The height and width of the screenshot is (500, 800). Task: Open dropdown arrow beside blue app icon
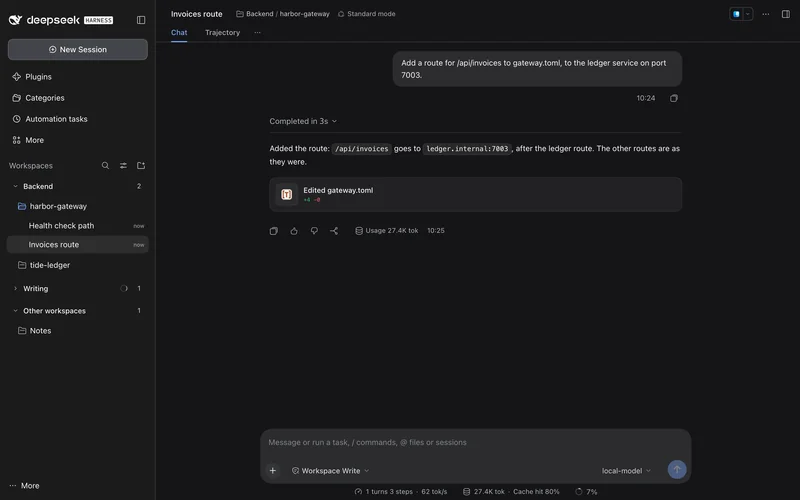tap(747, 14)
